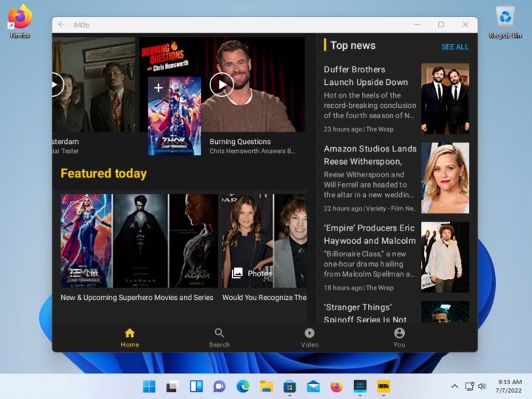Open Microsoft Store from taskbar

click(290, 386)
